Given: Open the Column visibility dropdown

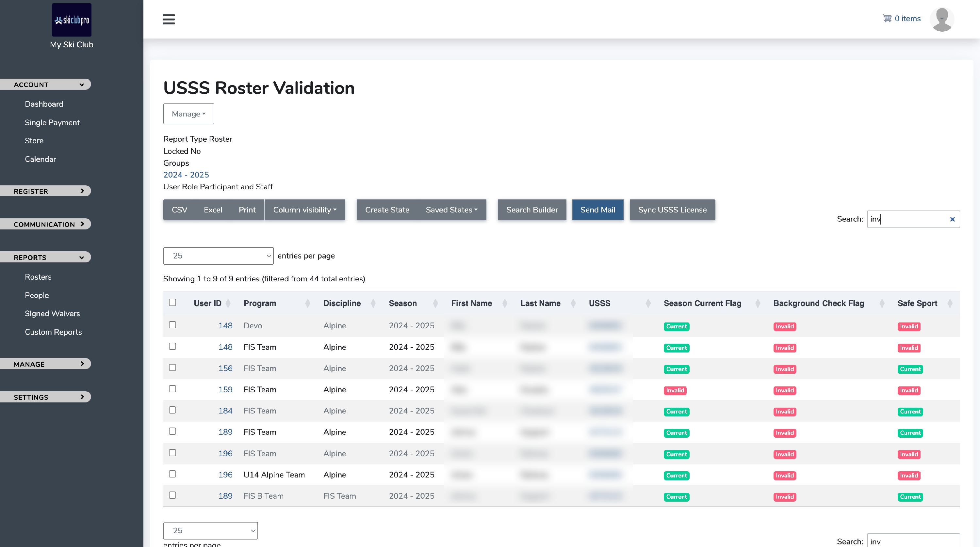Looking at the screenshot, I should (305, 210).
